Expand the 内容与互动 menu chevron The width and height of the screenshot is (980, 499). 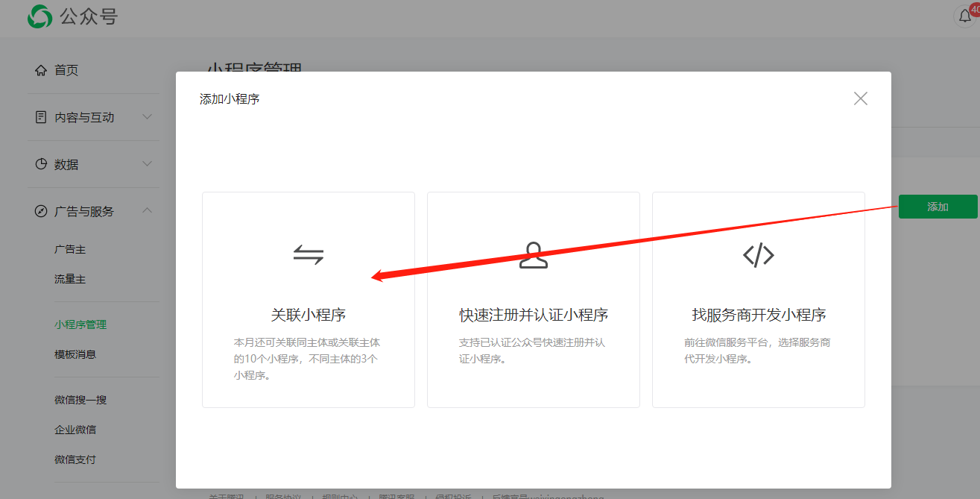(x=148, y=117)
